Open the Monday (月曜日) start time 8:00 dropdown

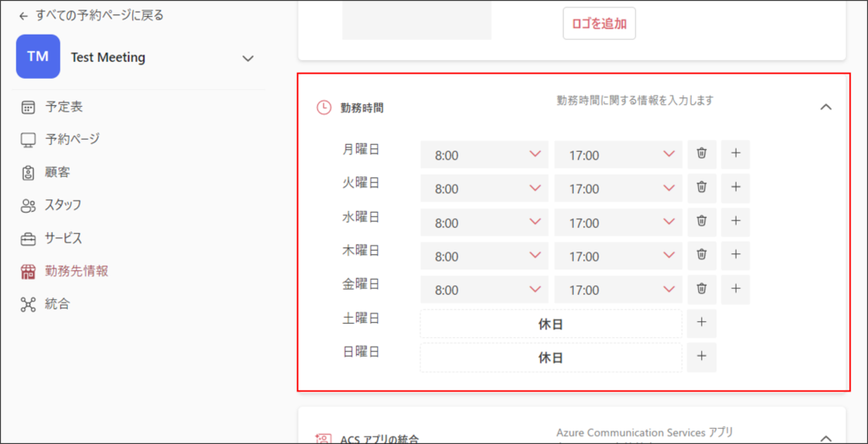click(x=484, y=154)
